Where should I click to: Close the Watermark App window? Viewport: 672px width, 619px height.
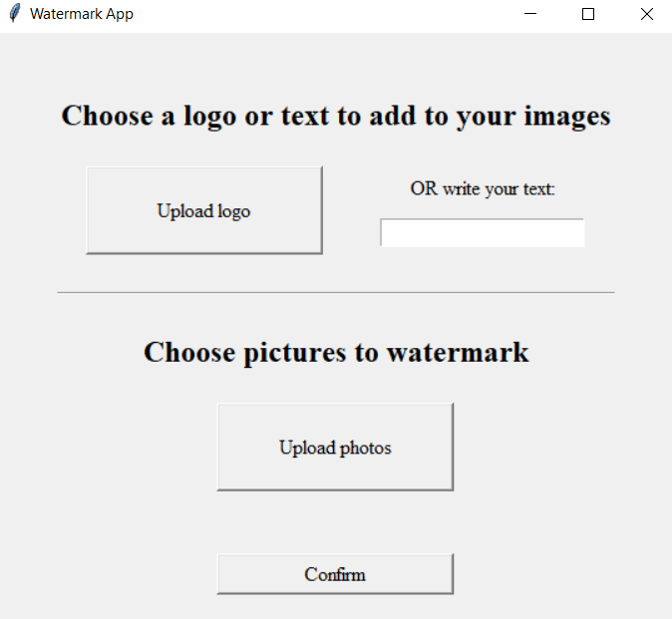(x=647, y=14)
